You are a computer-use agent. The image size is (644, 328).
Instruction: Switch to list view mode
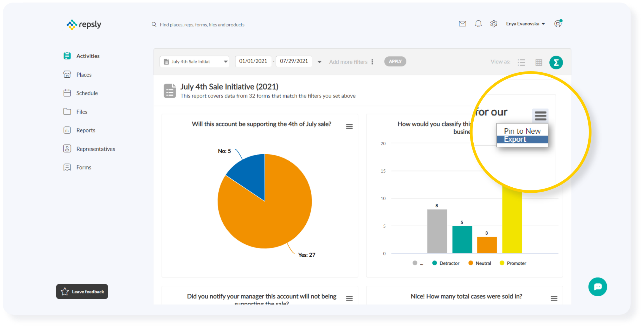coord(521,62)
